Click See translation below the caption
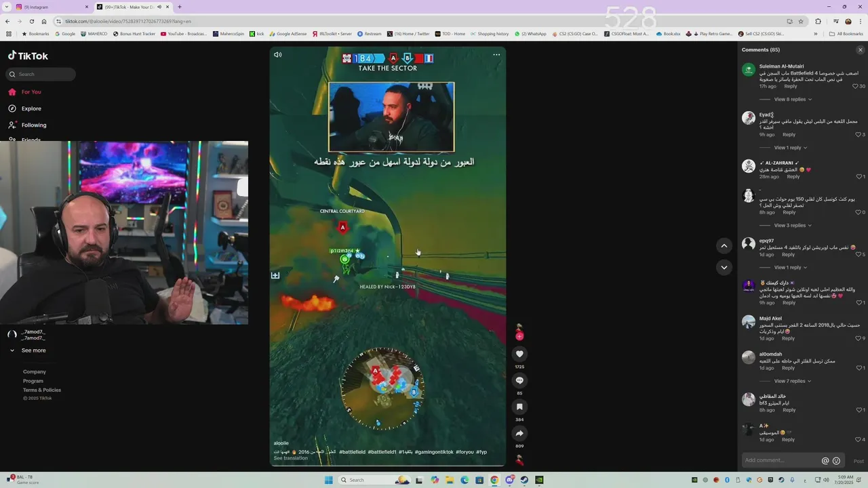The height and width of the screenshot is (488, 868). [x=290, y=458]
